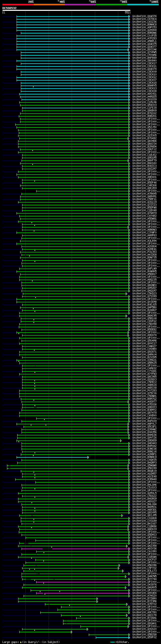Open the UniRef100_A4RQS5 entry

(144, 97)
